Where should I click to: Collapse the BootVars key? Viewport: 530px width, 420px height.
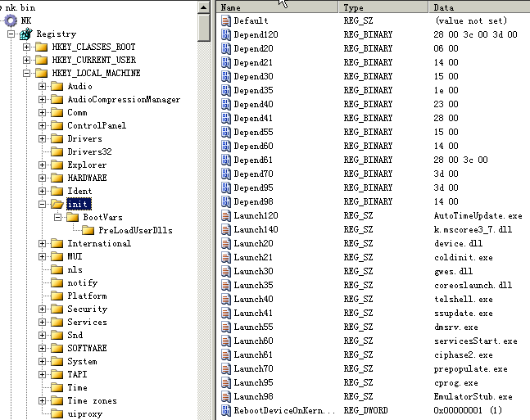click(57, 218)
